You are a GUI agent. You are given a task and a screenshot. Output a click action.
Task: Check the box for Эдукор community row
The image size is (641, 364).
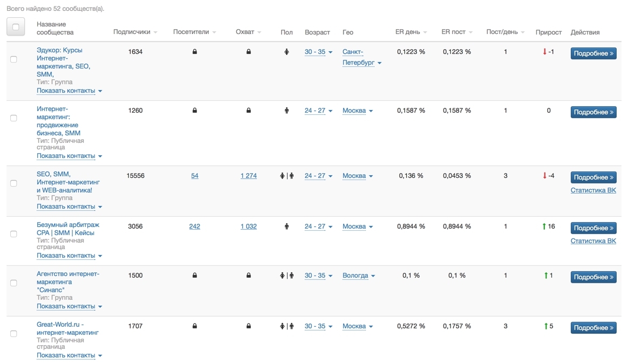(x=14, y=59)
